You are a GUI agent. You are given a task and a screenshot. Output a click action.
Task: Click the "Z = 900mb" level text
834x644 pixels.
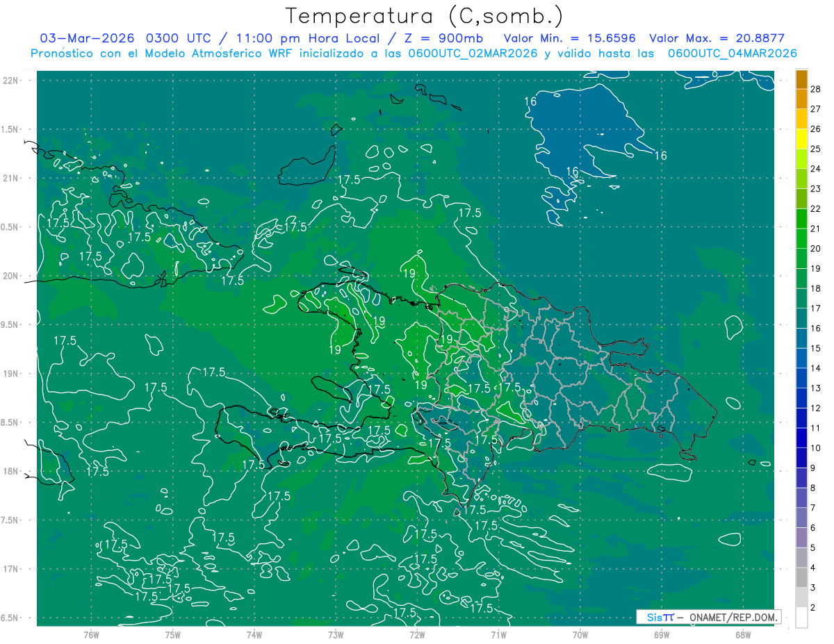pos(443,38)
